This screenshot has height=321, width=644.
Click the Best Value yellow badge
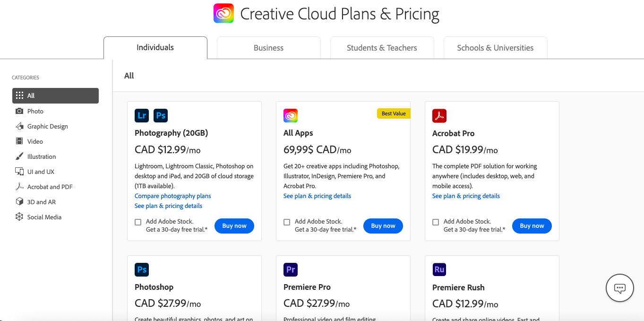click(x=393, y=113)
